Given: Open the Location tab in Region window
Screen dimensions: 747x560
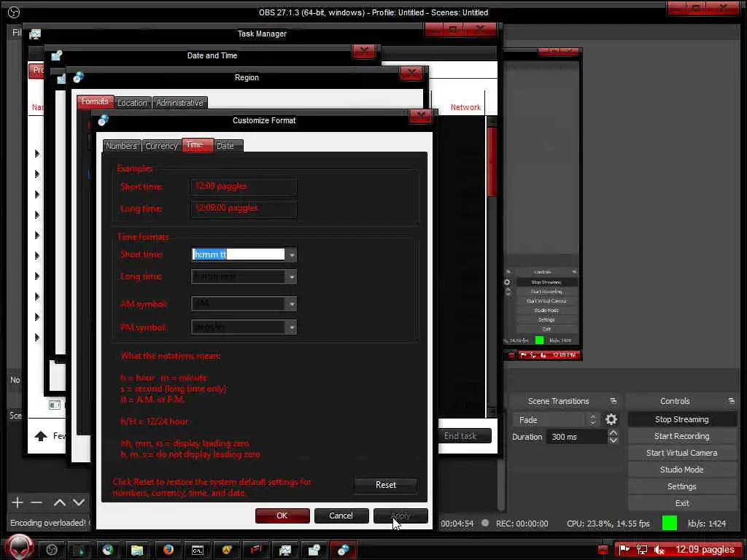Looking at the screenshot, I should point(133,102).
